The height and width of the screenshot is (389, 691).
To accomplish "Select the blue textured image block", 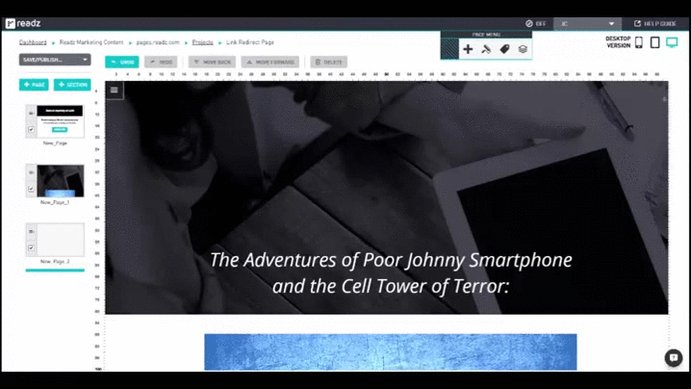I will 390,352.
